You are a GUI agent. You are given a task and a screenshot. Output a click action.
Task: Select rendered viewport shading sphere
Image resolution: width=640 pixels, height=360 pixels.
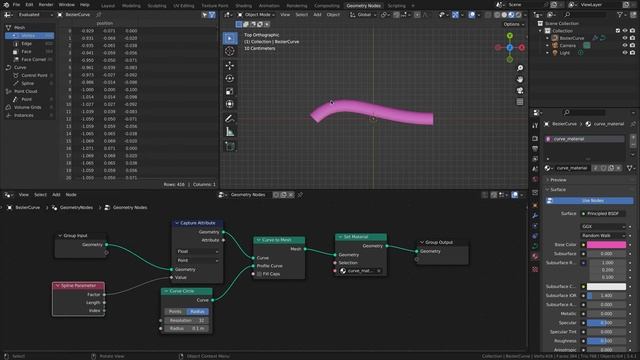[x=518, y=15]
